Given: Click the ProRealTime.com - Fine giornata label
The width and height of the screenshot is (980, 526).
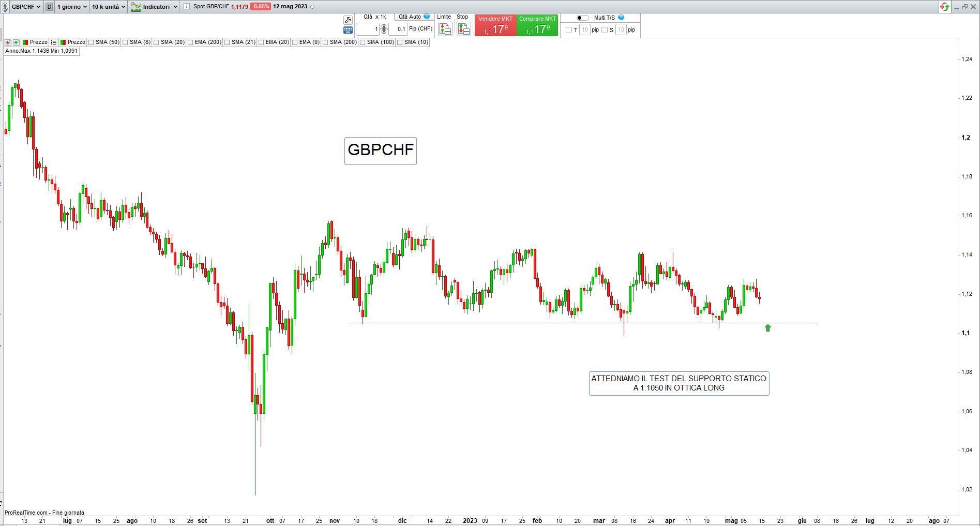Looking at the screenshot, I should tap(44, 513).
